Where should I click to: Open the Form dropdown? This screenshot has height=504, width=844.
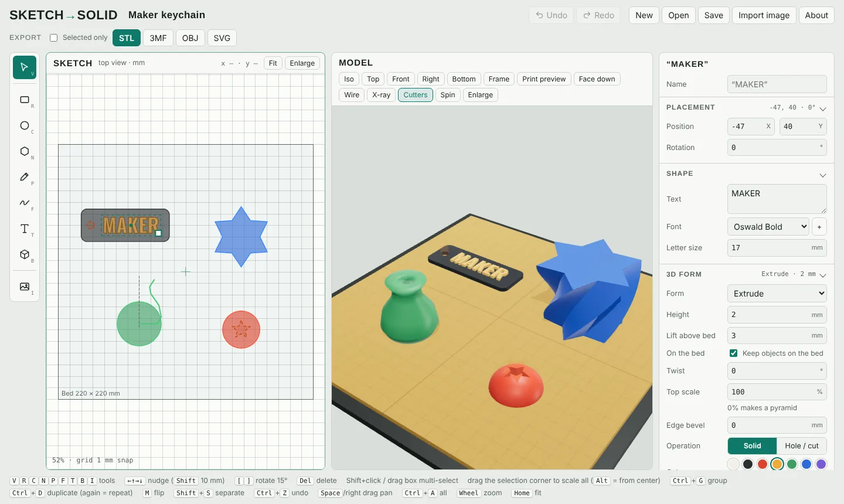click(777, 294)
